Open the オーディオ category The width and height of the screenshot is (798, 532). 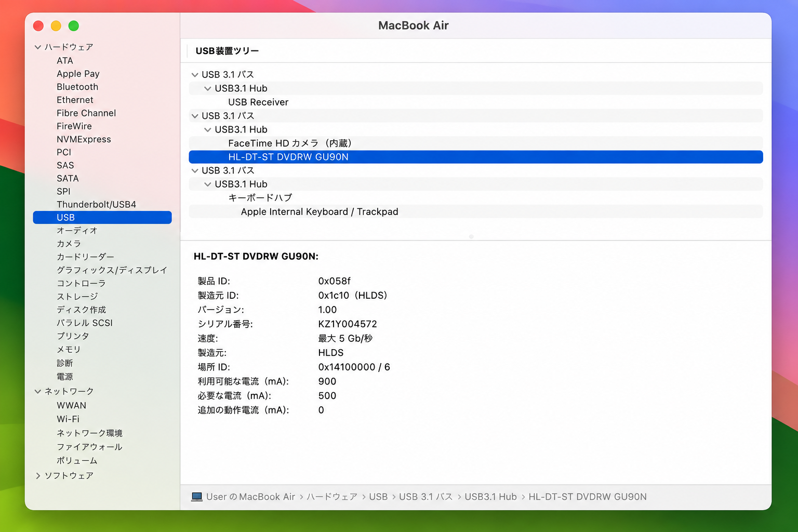pos(77,231)
